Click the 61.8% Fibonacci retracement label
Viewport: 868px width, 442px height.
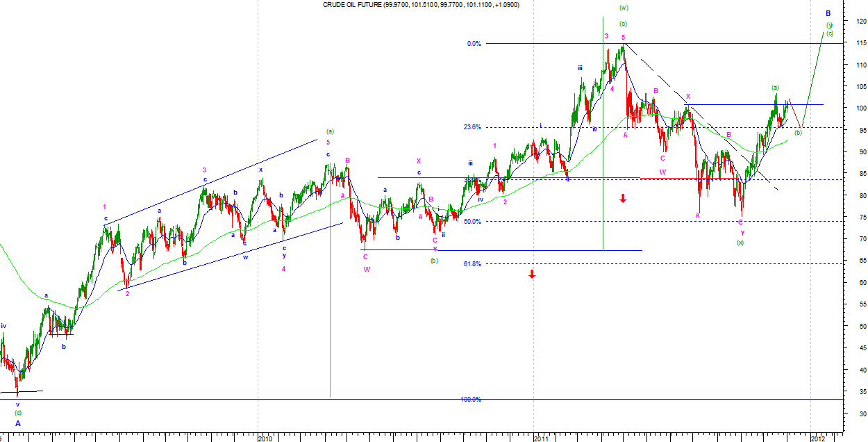pos(473,264)
